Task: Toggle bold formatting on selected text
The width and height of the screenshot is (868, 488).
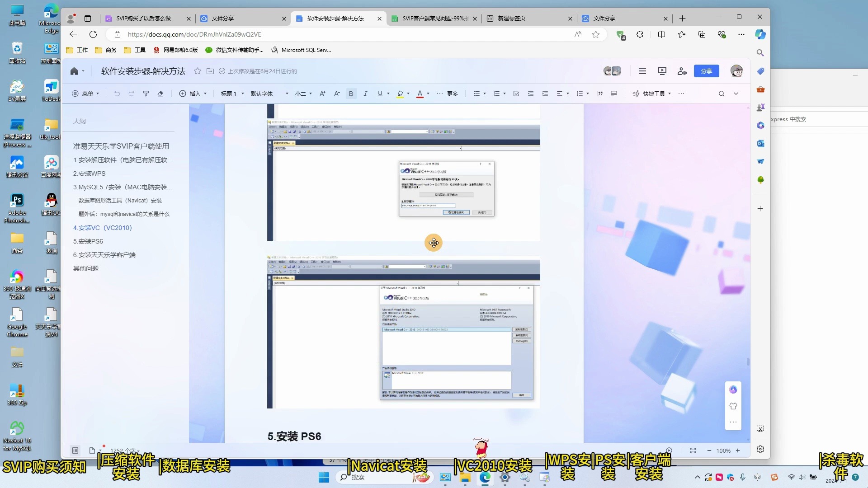Action: 351,94
